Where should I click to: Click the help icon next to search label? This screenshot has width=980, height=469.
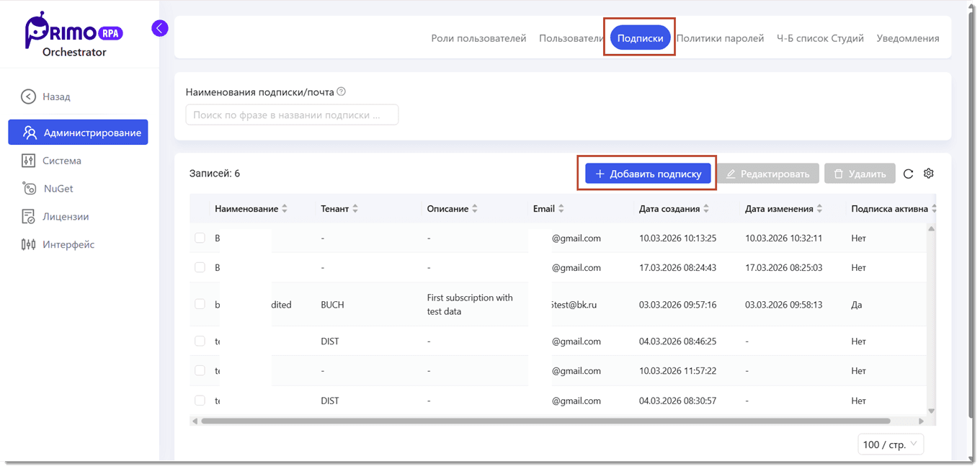pos(342,91)
